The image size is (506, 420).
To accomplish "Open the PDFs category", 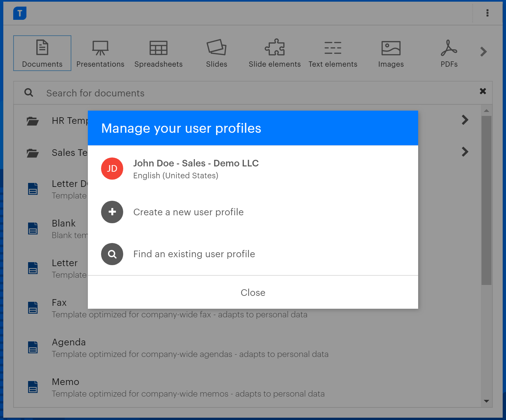I will pyautogui.click(x=449, y=53).
